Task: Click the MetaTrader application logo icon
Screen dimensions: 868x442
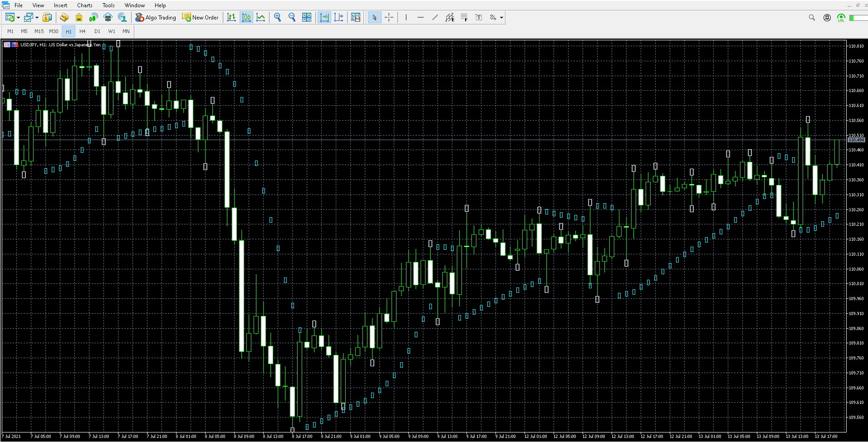Action: pos(6,5)
